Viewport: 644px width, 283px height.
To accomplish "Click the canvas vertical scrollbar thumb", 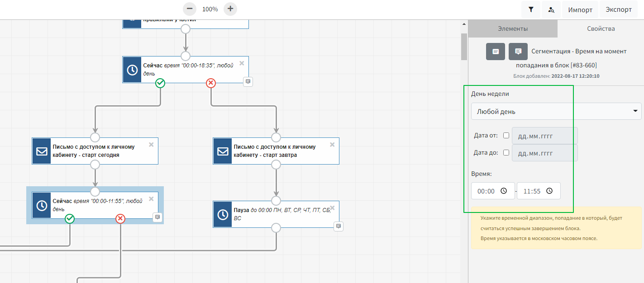I will [x=464, y=47].
